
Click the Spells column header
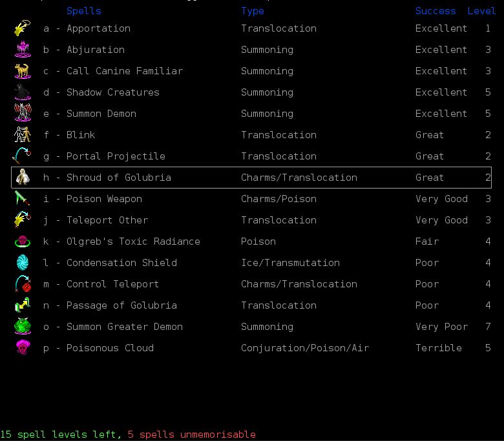coord(84,11)
